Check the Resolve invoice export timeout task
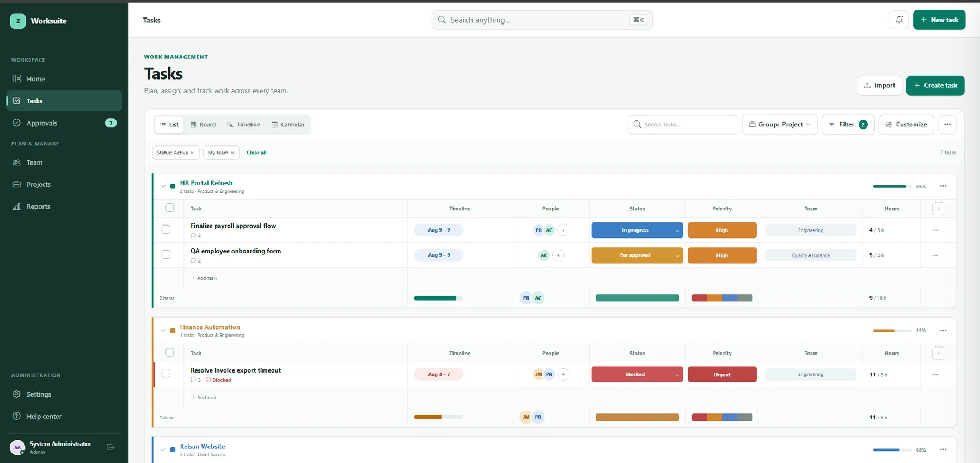980x463 pixels. 166,373
